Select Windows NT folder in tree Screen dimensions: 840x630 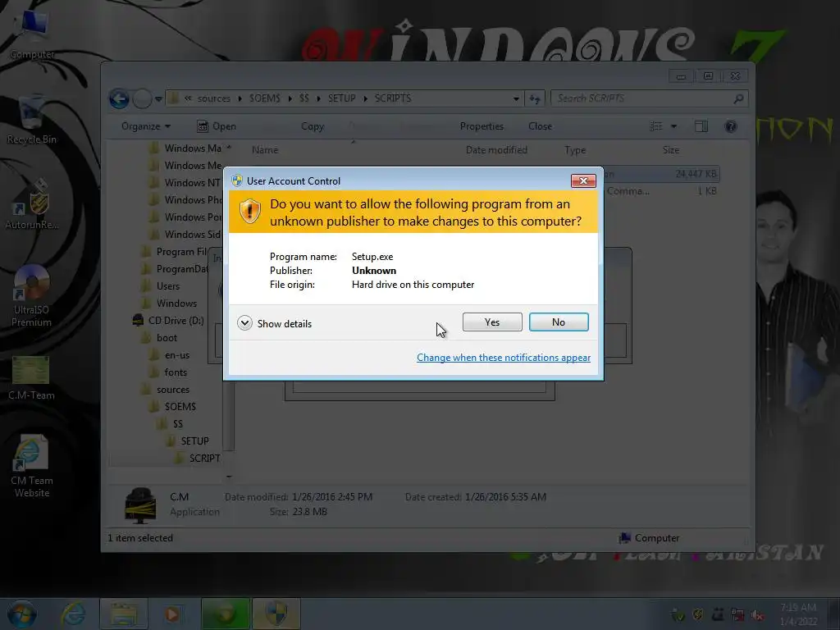point(185,183)
